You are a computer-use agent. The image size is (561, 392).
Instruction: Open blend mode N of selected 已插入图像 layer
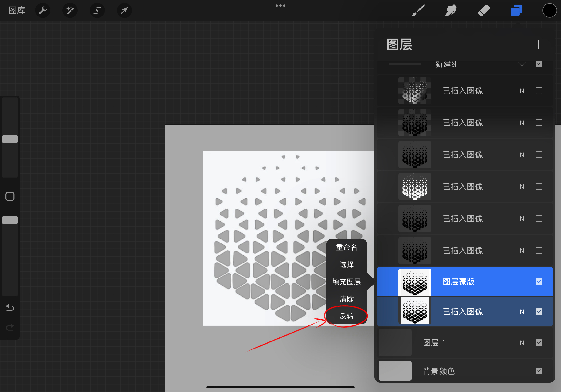tap(522, 312)
